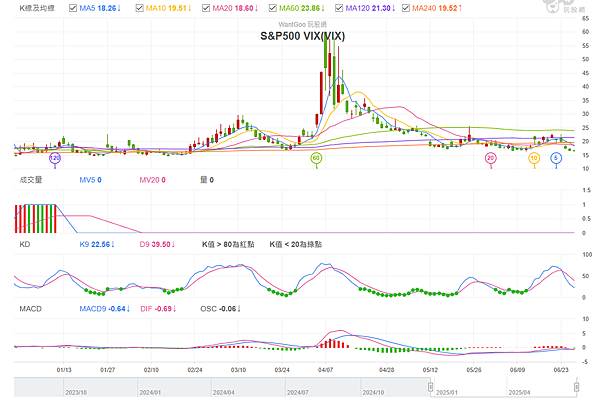The image size is (600, 401).
Task: Click the MA10 19.51 value label
Action: pyautogui.click(x=169, y=8)
